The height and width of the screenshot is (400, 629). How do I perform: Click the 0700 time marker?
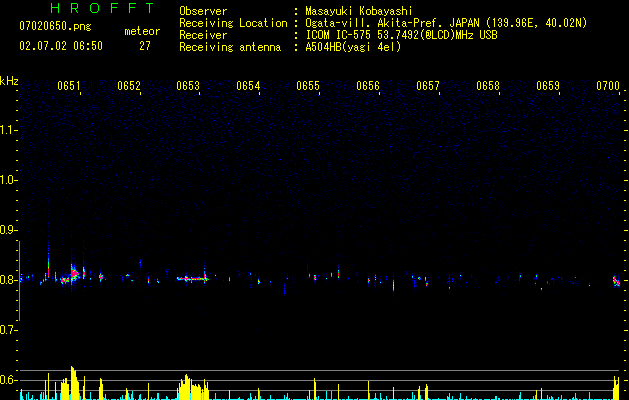tap(608, 86)
